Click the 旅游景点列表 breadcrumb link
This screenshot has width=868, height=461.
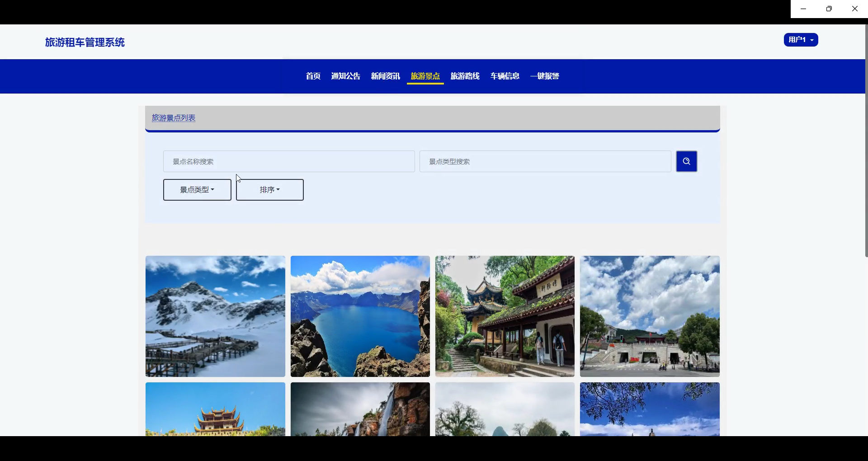[174, 118]
